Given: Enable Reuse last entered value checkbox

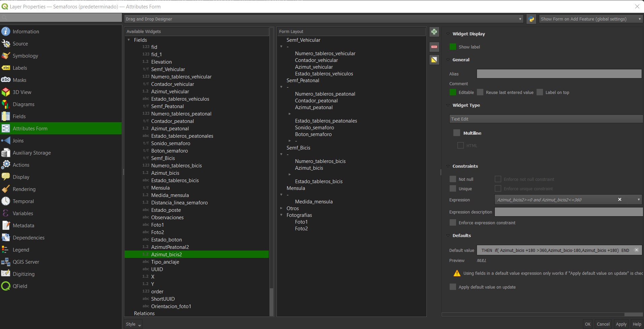Looking at the screenshot, I should click(480, 92).
